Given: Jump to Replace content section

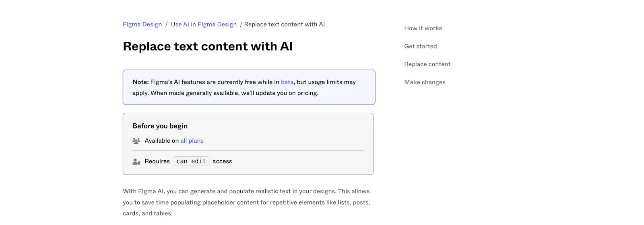Looking at the screenshot, I should tap(427, 64).
